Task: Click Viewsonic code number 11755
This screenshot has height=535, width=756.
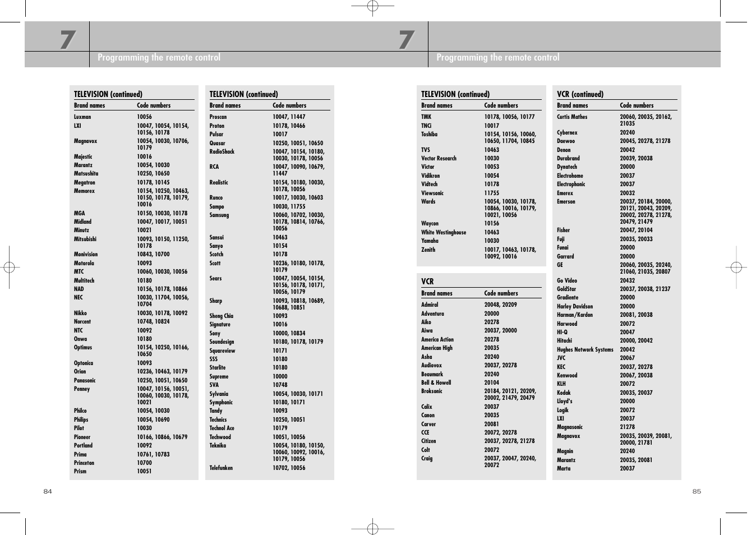Action: [x=492, y=193]
